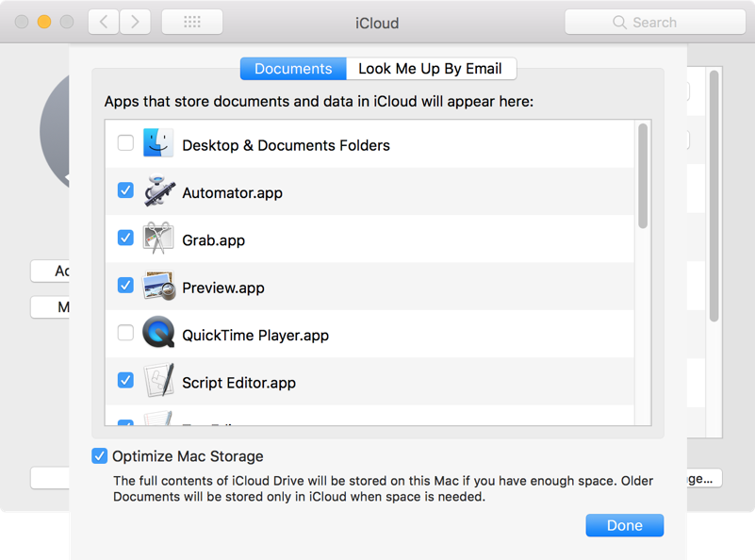Go forward with the right chevron

click(135, 22)
